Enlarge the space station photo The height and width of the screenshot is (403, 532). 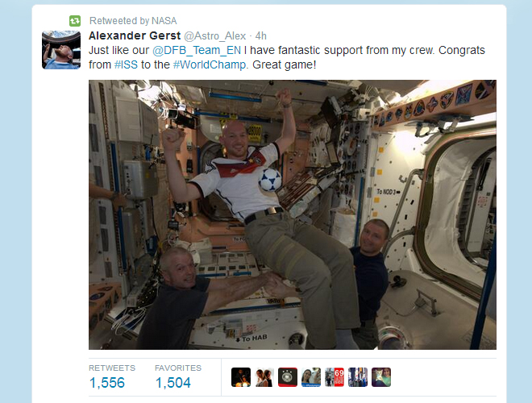coord(293,214)
